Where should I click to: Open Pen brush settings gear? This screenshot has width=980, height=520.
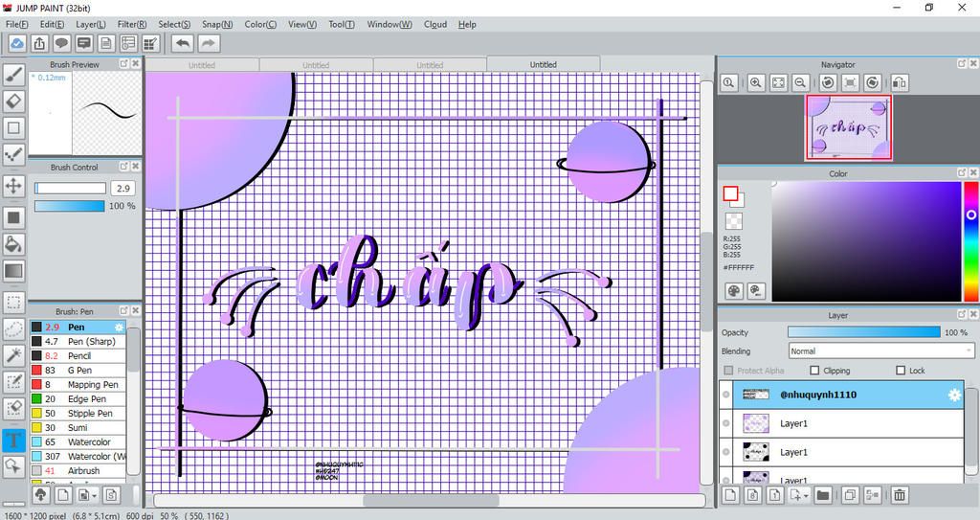click(119, 328)
